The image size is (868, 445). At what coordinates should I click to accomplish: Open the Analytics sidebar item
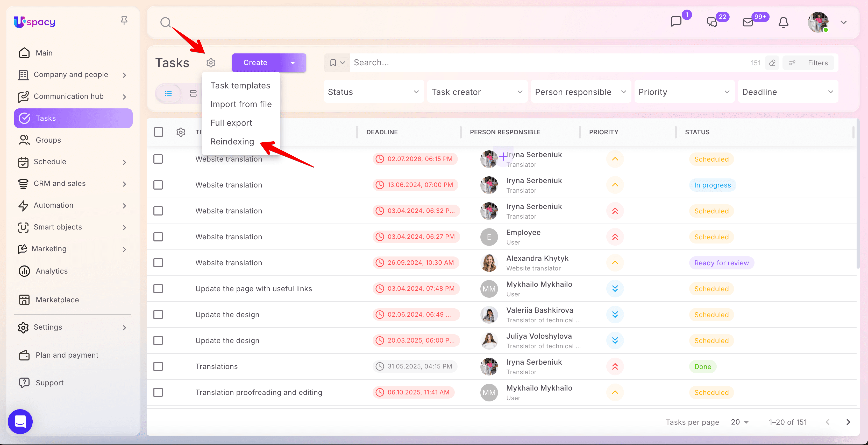73,271
